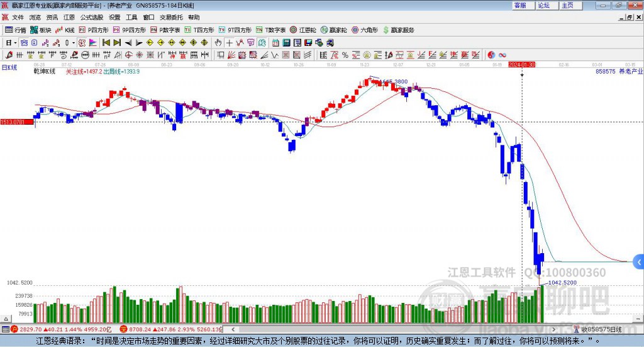Step back with the black left triangle
The width and height of the screenshot is (644, 347).
coord(128,43)
